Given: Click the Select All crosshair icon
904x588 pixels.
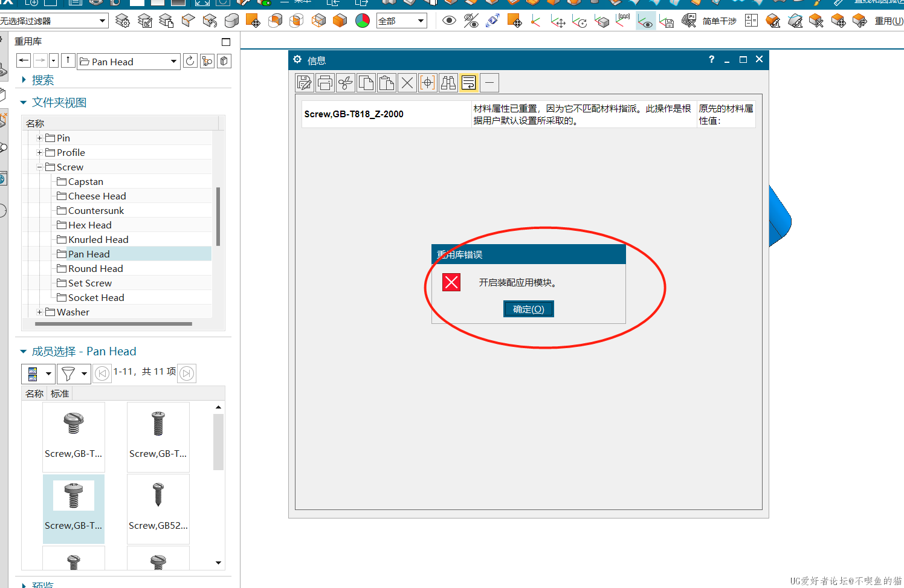Looking at the screenshot, I should pos(428,83).
